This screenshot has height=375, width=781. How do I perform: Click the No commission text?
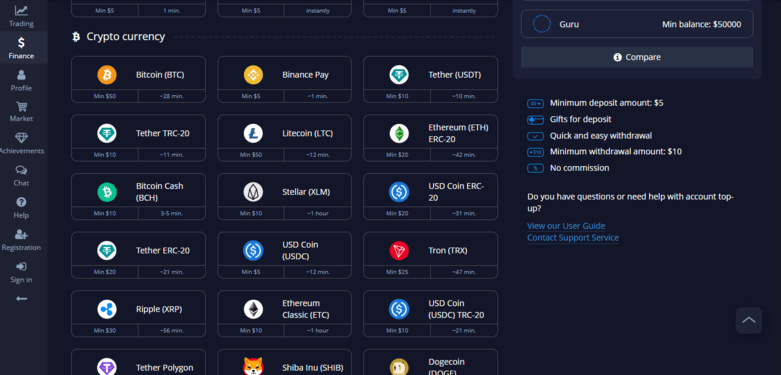pyautogui.click(x=579, y=168)
